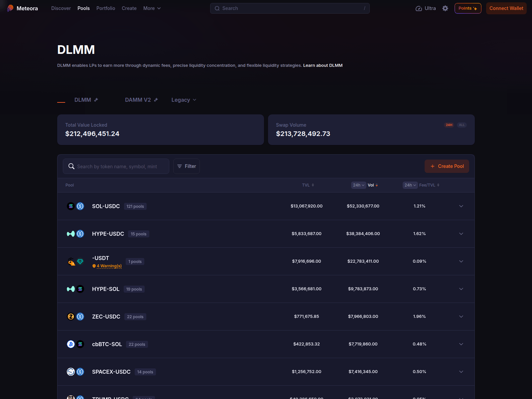Sort the table by TVL
532x399 pixels.
tap(308, 185)
